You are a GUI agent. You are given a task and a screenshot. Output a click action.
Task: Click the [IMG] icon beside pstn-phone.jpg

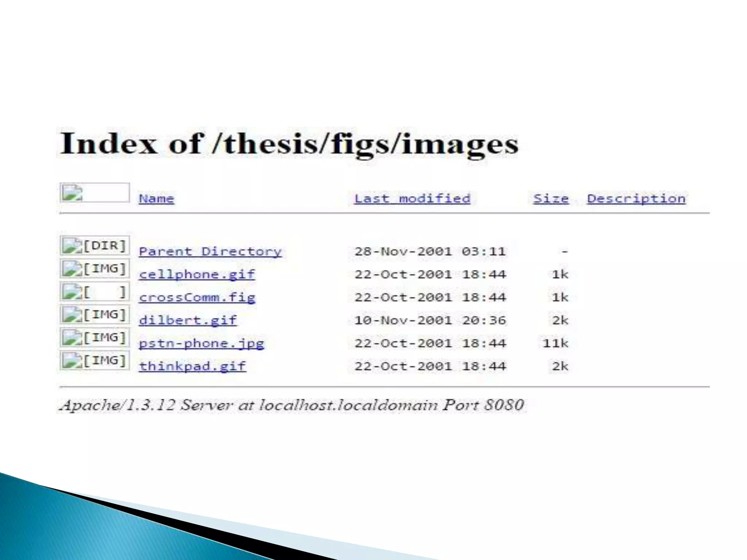pyautogui.click(x=94, y=338)
